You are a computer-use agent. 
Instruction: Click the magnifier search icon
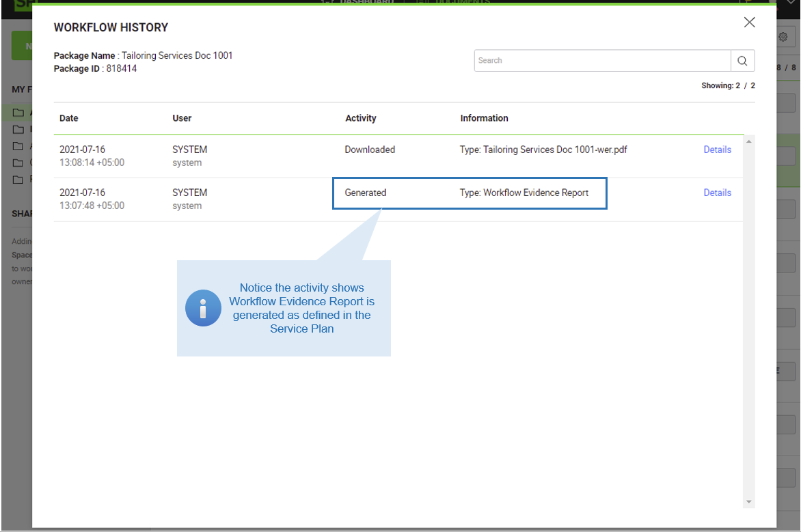pyautogui.click(x=742, y=61)
